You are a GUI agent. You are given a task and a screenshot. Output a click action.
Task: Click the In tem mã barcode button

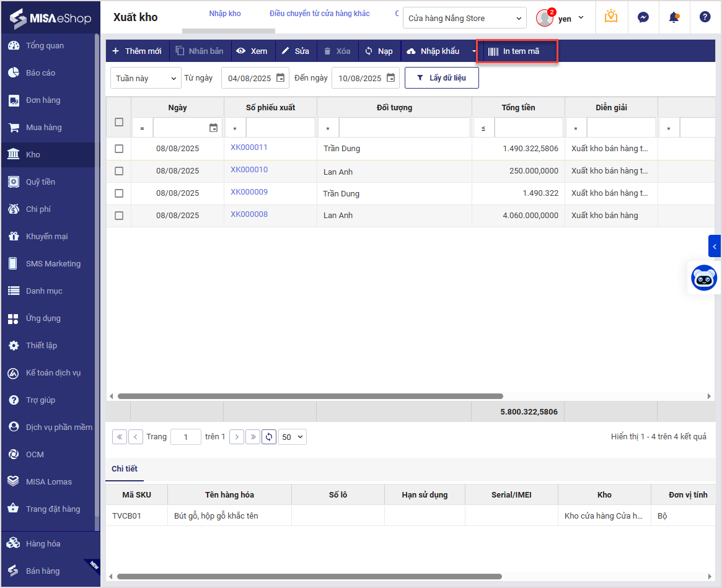[517, 51]
